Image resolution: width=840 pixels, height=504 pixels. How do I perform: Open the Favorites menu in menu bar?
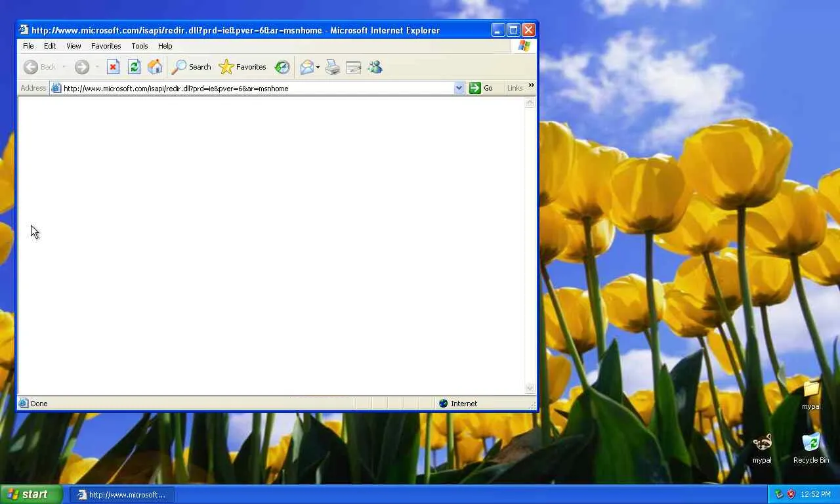106,46
